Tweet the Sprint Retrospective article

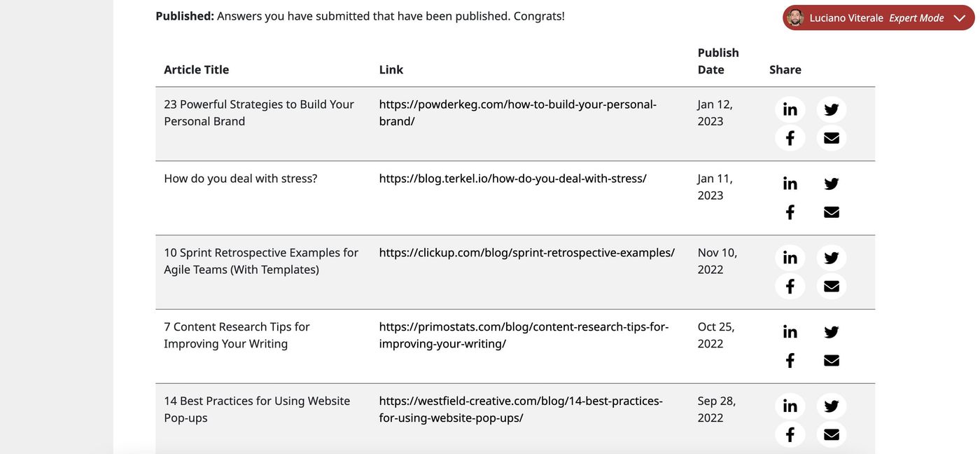click(x=832, y=259)
